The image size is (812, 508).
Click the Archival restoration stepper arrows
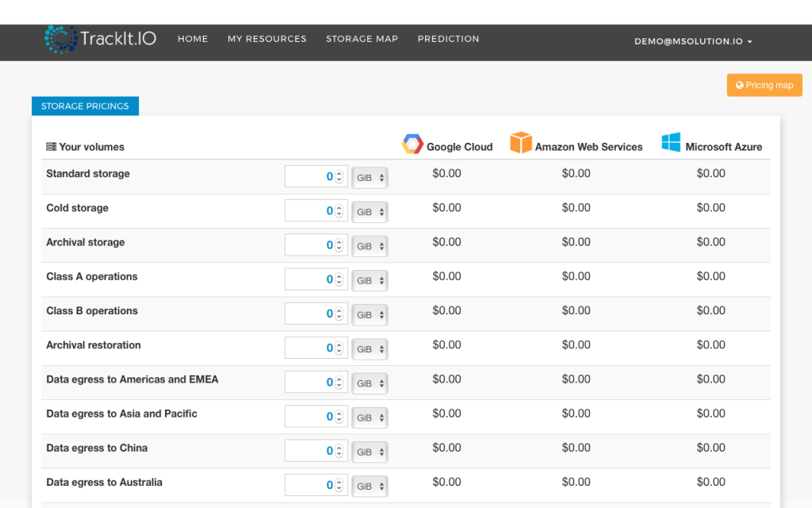(x=339, y=348)
